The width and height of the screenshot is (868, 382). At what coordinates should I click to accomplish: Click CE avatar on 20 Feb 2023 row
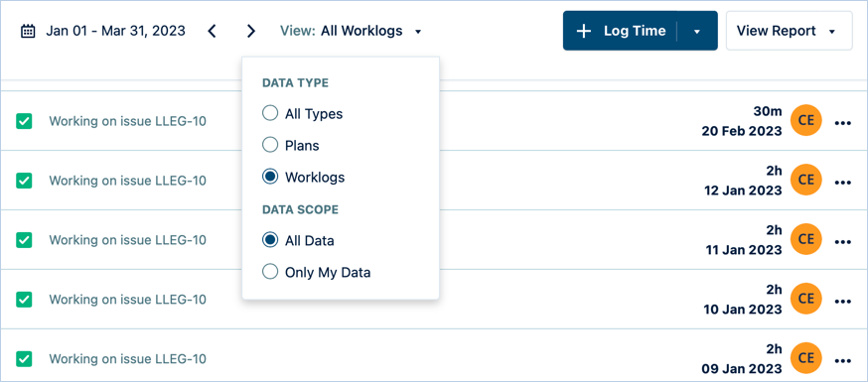(806, 120)
